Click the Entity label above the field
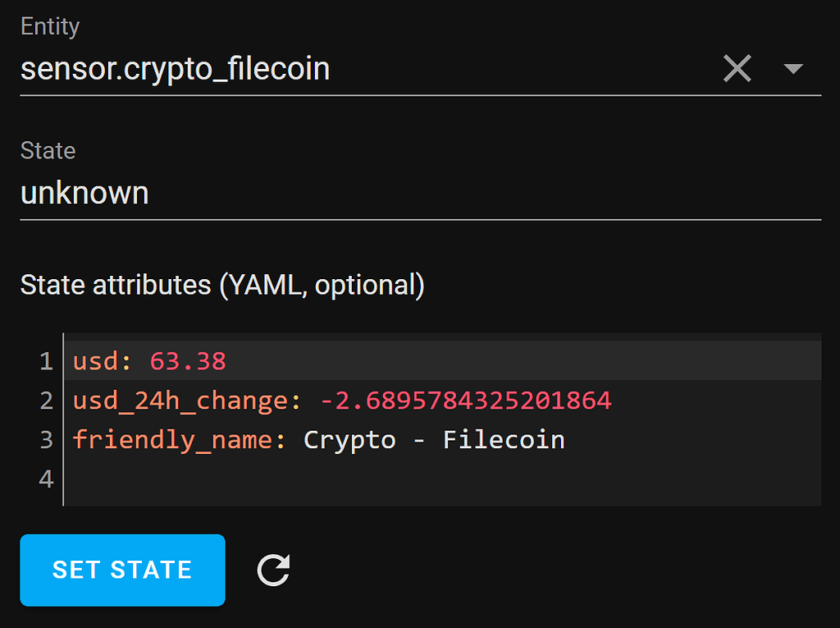This screenshot has width=840, height=628. pos(50,26)
